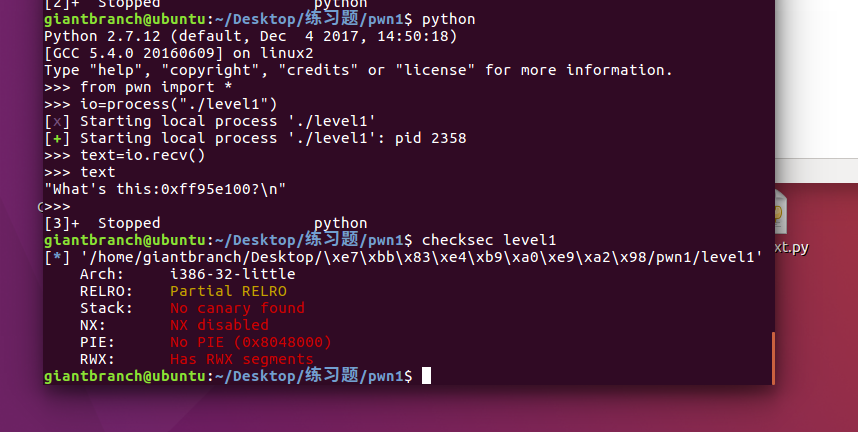Viewport: 858px width, 432px height.
Task: Click the 'NX disabled' result
Action: 219,325
